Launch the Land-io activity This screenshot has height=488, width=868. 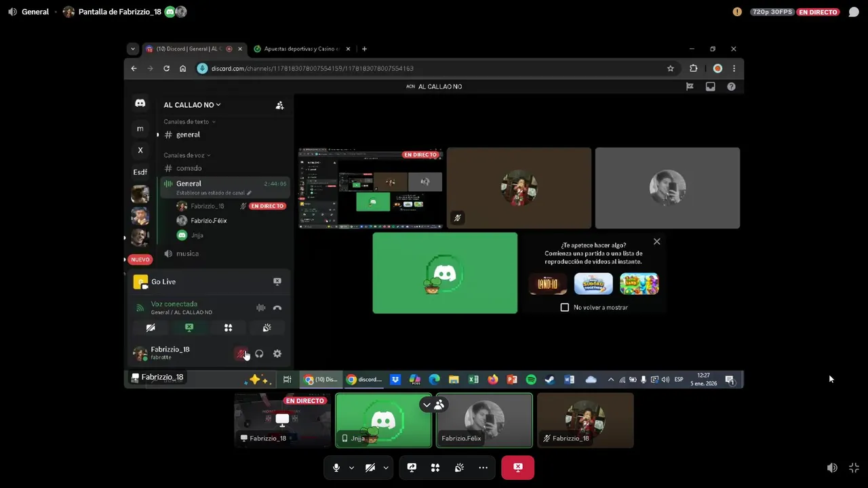[x=547, y=284]
